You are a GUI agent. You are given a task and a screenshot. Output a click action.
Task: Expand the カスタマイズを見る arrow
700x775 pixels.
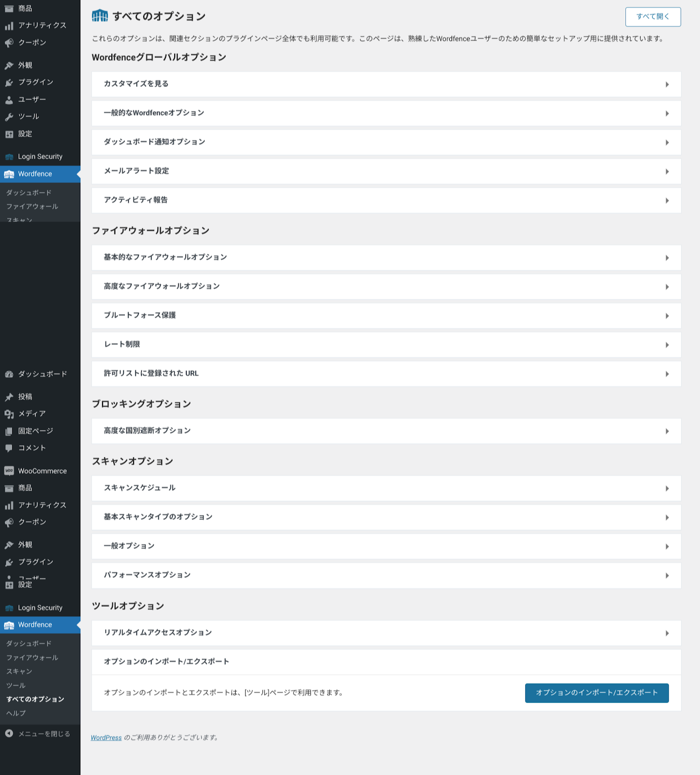tap(667, 84)
